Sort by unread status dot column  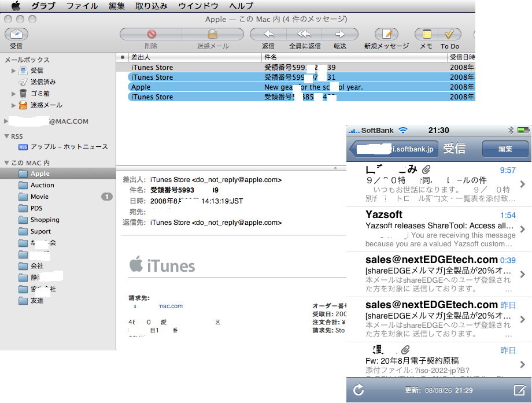(x=122, y=57)
